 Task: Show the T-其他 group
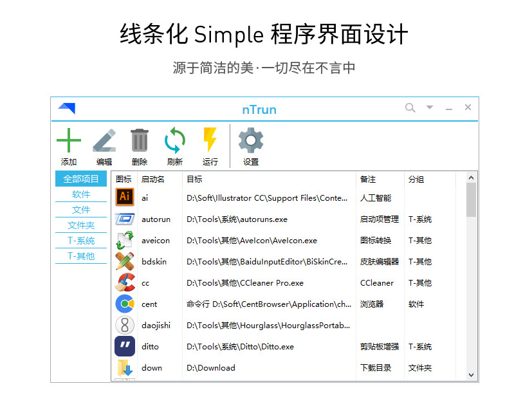pyautogui.click(x=81, y=256)
